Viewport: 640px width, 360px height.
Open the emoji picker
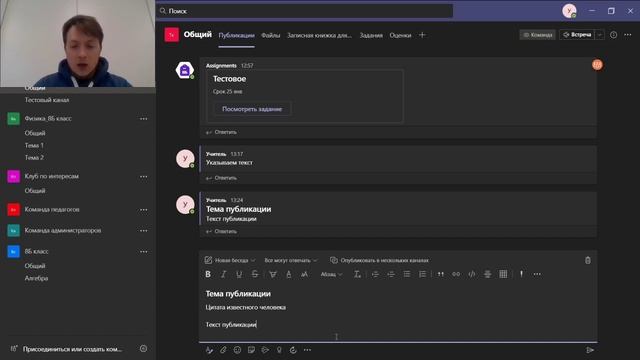coord(237,350)
